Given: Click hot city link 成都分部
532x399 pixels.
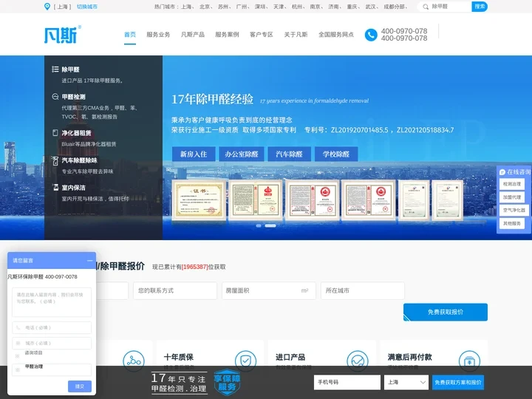Looking at the screenshot, I should coord(394,7).
